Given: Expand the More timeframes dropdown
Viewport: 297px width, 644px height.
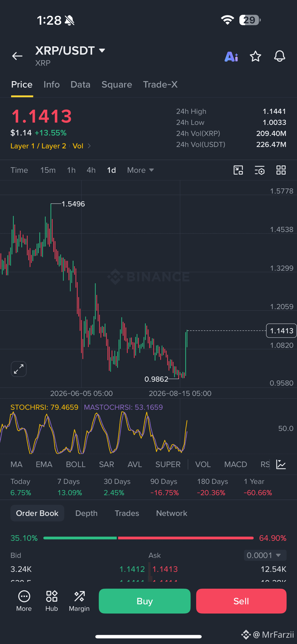Looking at the screenshot, I should (140, 170).
